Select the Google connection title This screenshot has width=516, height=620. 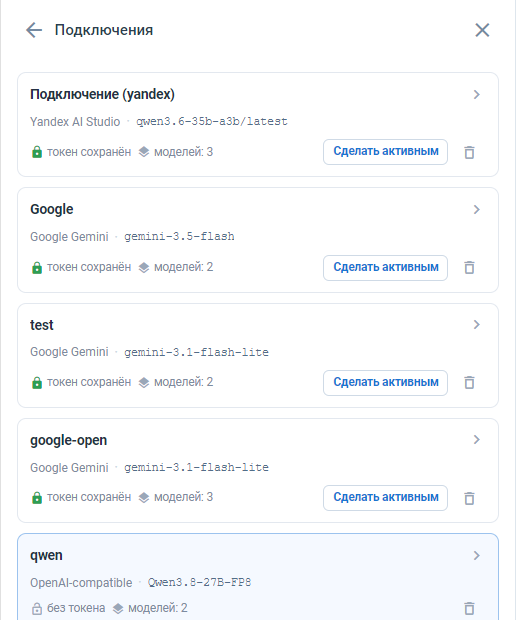(x=52, y=210)
